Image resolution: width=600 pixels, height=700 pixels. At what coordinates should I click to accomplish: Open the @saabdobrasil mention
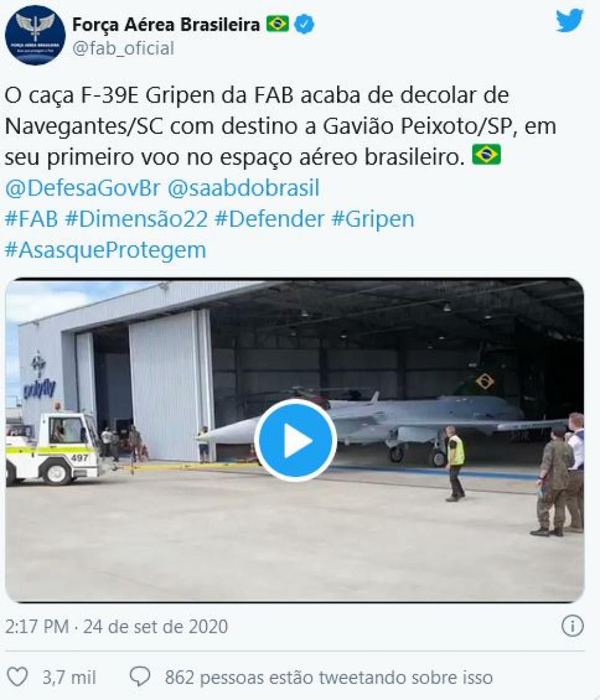[x=244, y=188]
